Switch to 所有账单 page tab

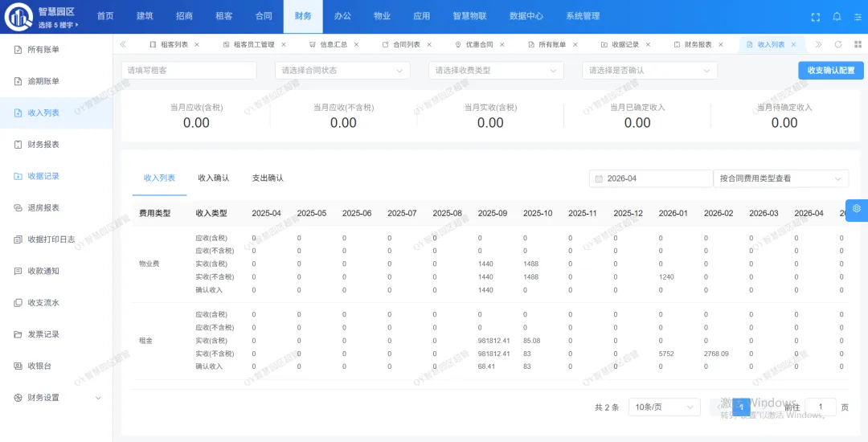tap(552, 44)
